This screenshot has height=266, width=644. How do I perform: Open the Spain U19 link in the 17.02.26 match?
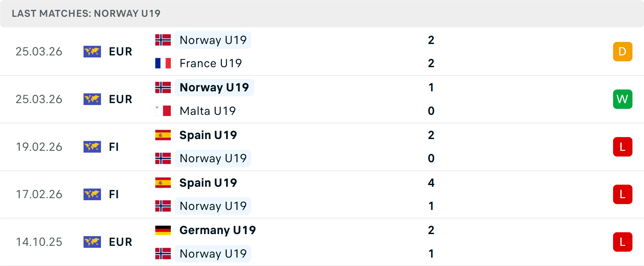point(208,183)
